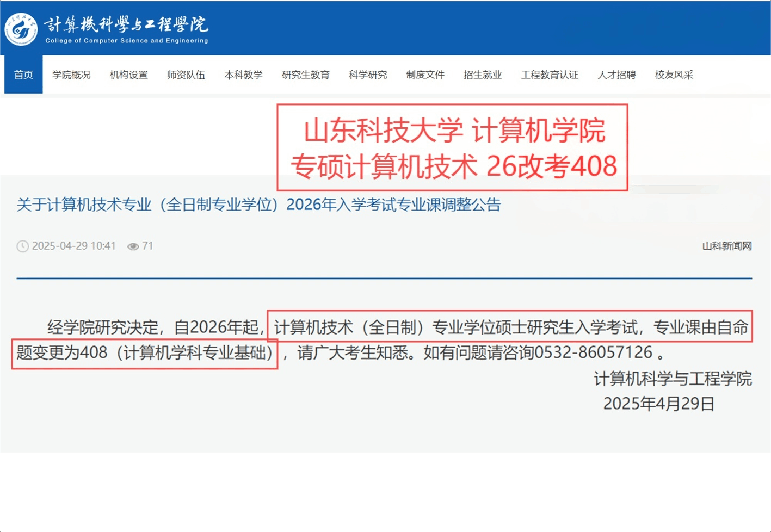Select 校友风采 in the navbar
This screenshot has width=771, height=532.
[674, 75]
